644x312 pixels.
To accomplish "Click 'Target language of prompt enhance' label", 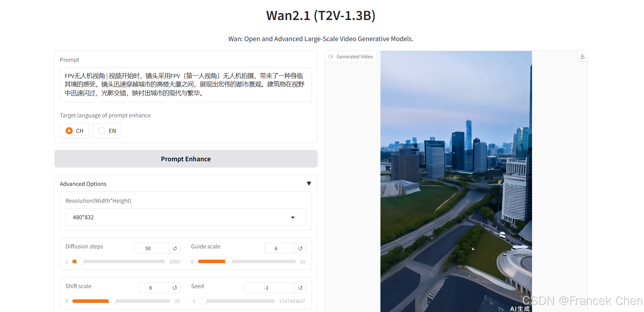I will pos(105,115).
